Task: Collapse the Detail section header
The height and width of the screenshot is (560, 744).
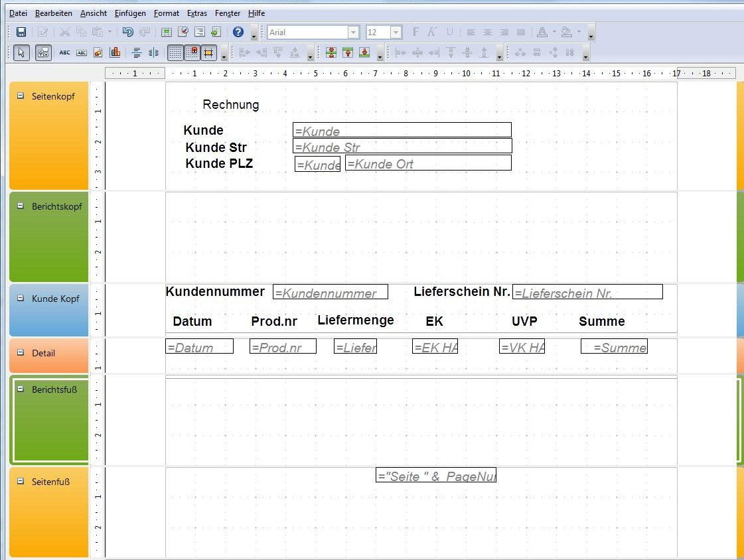Action: click(20, 353)
